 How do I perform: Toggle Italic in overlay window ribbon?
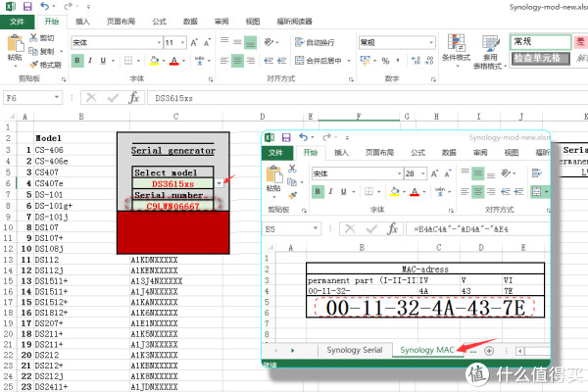tap(330, 192)
